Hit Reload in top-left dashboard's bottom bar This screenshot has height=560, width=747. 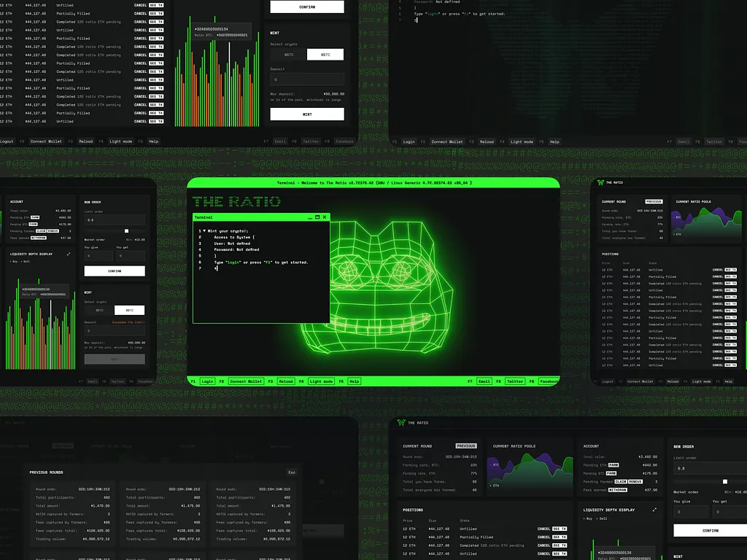pos(86,141)
